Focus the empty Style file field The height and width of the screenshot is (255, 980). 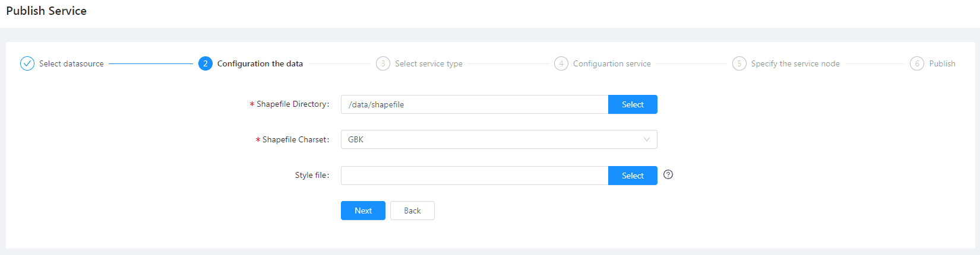[x=475, y=176]
